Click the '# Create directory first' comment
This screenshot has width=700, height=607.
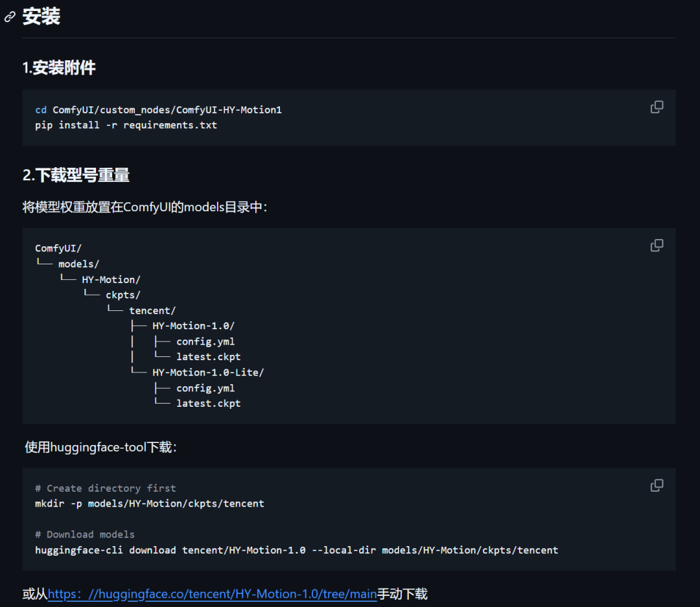click(x=105, y=488)
